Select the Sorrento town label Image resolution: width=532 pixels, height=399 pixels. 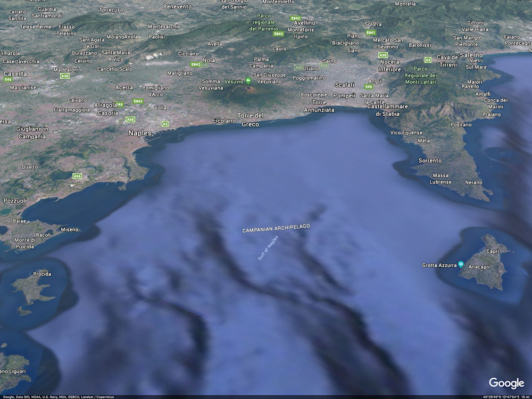click(429, 161)
